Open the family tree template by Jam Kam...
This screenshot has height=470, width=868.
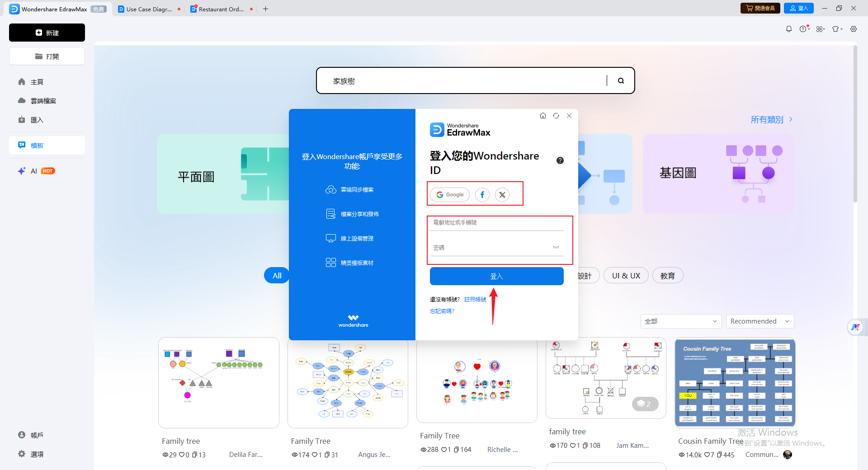pos(606,378)
